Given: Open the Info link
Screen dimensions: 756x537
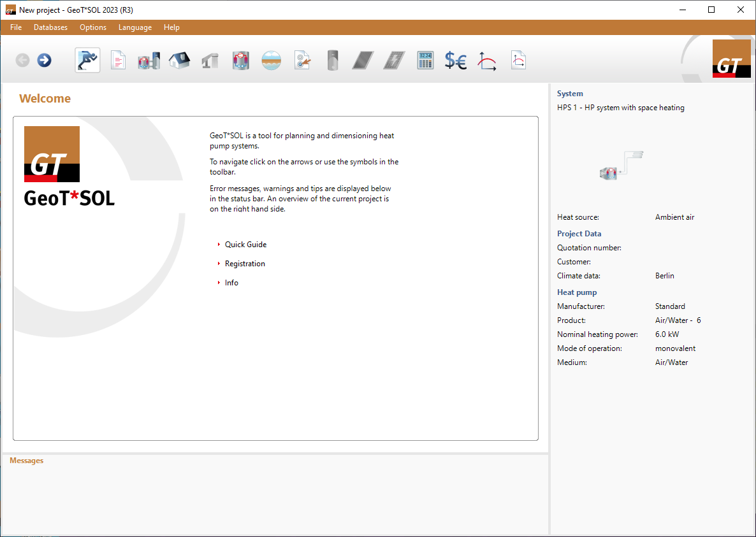Looking at the screenshot, I should tap(231, 283).
